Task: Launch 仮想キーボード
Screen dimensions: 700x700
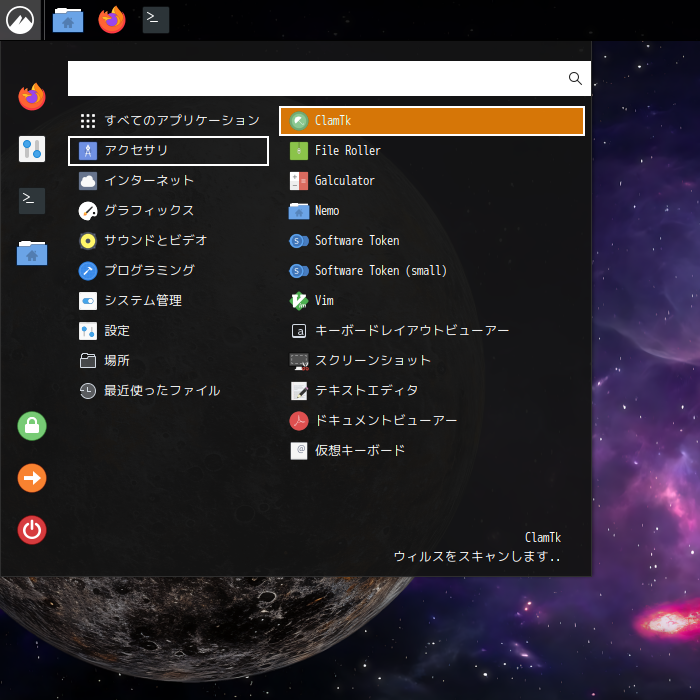Action: [x=432, y=451]
